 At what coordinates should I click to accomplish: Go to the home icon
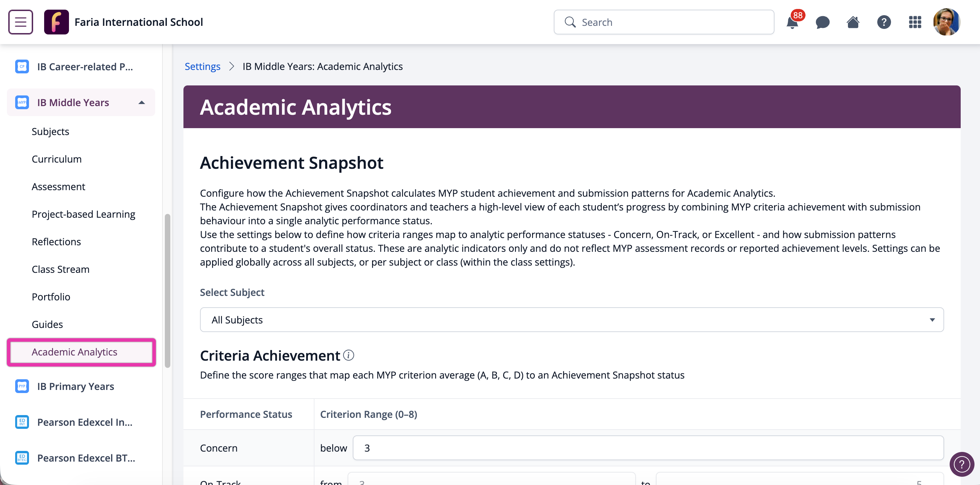point(853,22)
